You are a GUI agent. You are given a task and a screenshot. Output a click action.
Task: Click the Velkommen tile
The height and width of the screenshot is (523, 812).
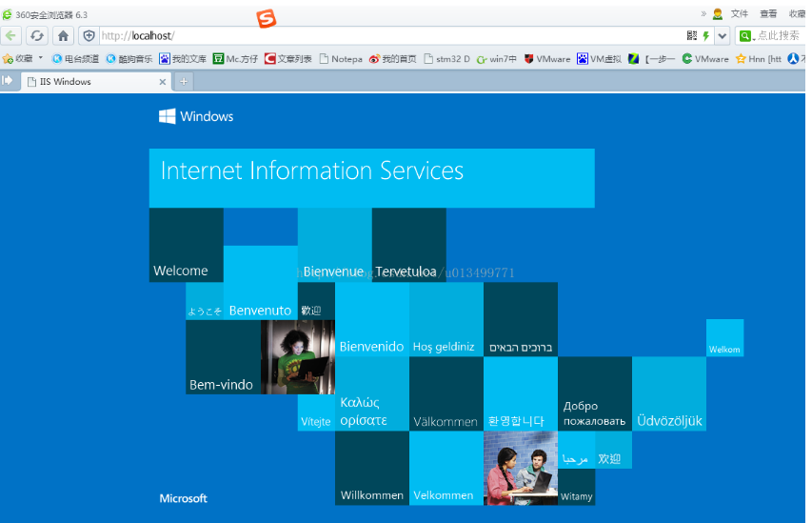[446, 468]
